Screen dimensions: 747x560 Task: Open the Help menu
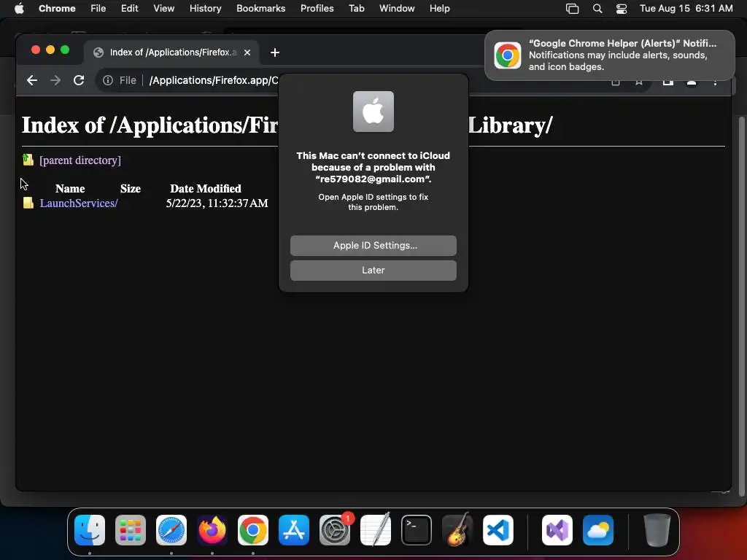[439, 8]
